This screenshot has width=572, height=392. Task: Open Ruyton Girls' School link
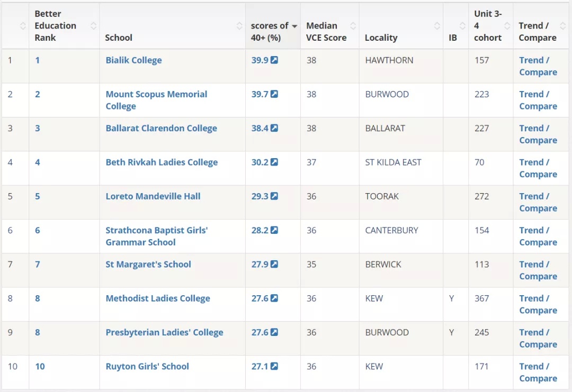147,366
